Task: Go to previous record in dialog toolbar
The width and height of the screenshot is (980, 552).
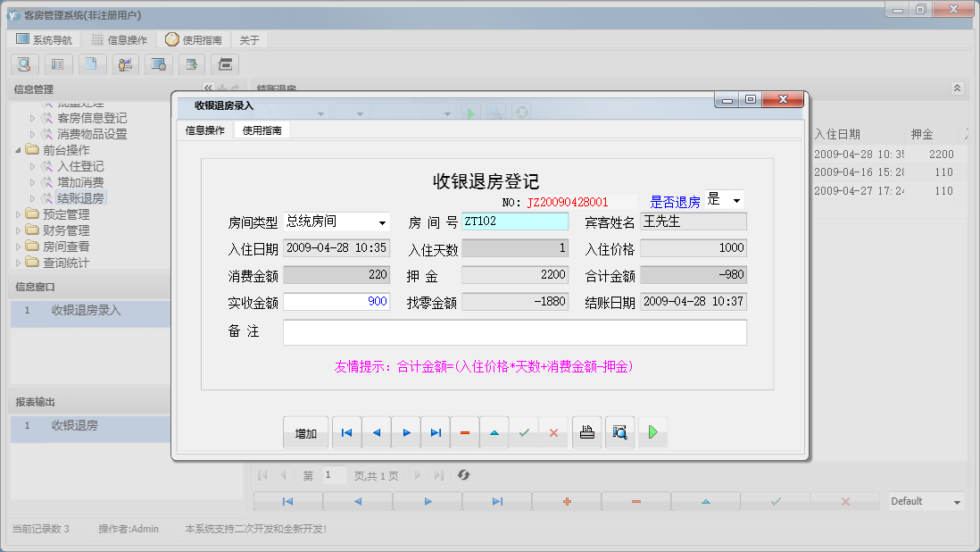Action: (x=376, y=433)
